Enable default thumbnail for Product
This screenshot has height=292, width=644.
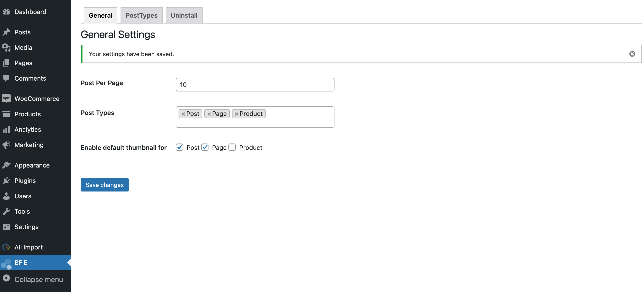[232, 147]
